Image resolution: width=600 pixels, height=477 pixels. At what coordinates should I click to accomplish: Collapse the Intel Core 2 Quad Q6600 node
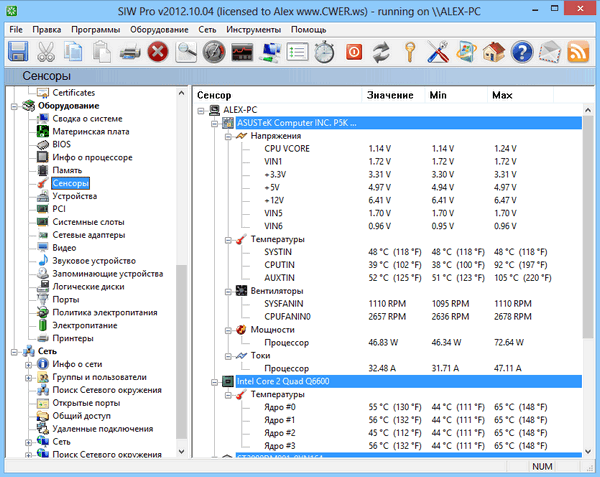point(214,382)
